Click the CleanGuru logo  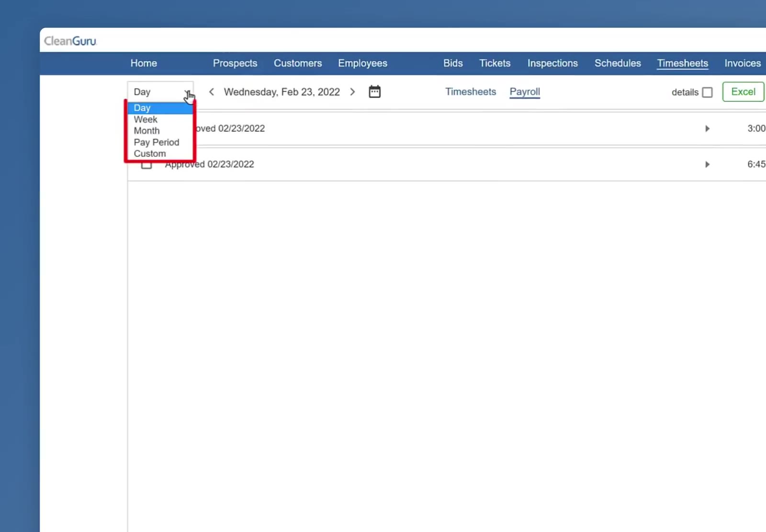(70, 41)
